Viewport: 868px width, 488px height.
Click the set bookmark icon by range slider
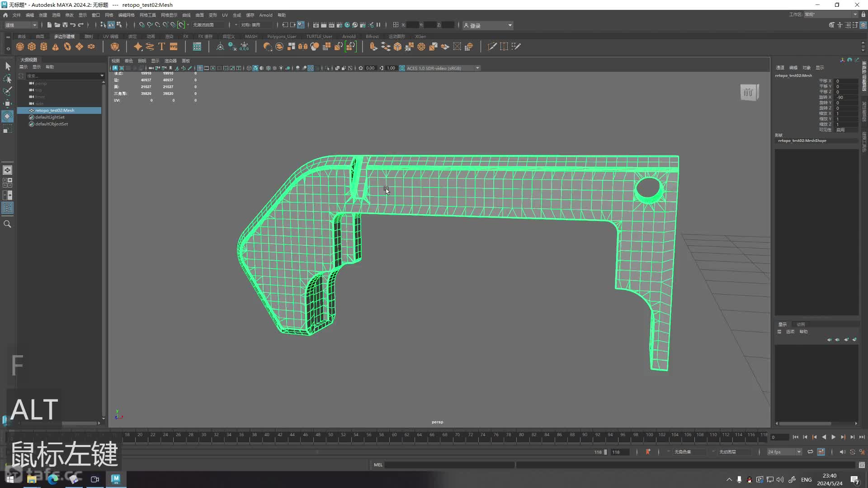(648, 452)
